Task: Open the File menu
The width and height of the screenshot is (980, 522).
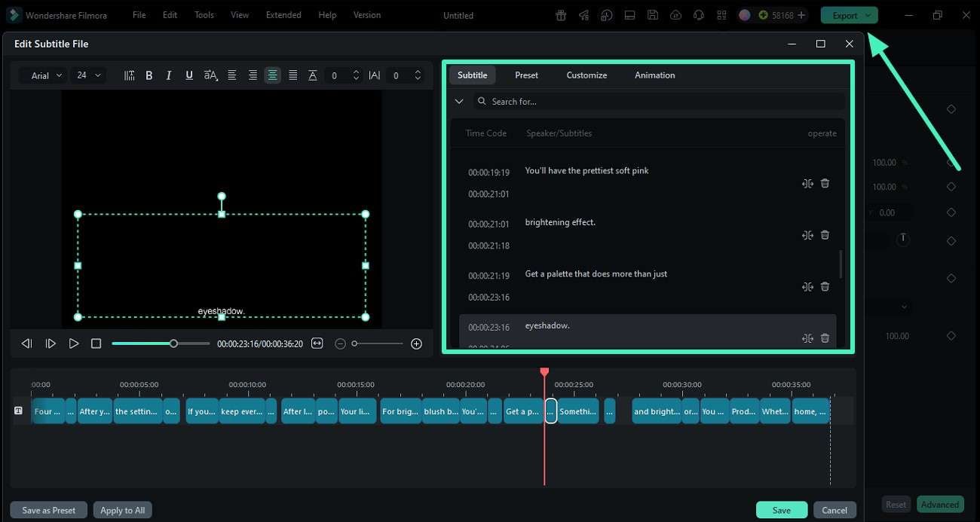Action: (139, 15)
